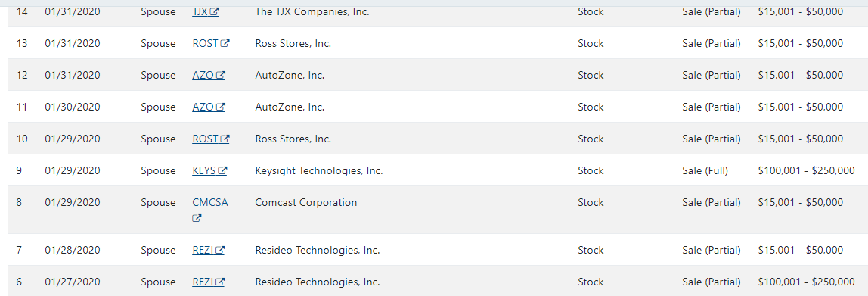Open the AZO ticker link in row 11

pyautogui.click(x=208, y=107)
